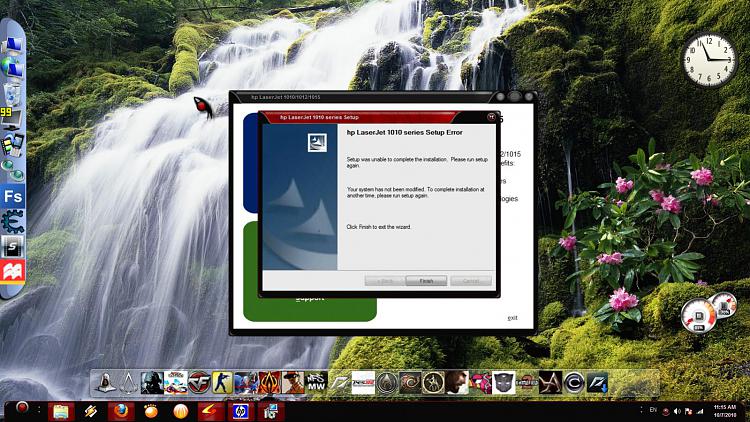Switch to the HP installer taskbar button
Screen dimensions: 750x422
coord(241,411)
